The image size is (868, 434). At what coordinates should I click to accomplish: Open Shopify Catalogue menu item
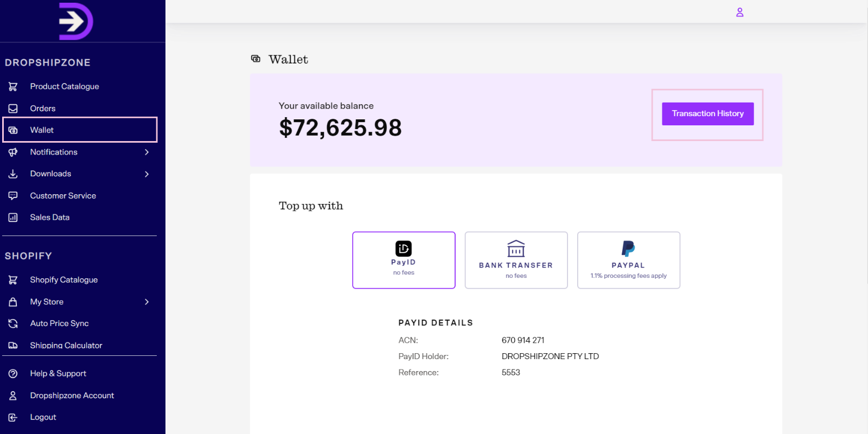(64, 280)
